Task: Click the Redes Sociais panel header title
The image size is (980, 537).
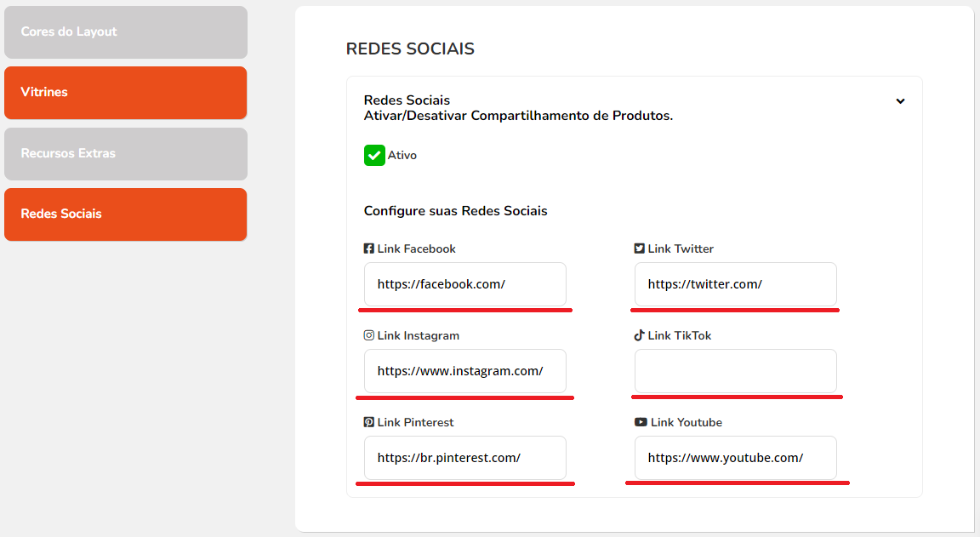Action: click(x=407, y=100)
